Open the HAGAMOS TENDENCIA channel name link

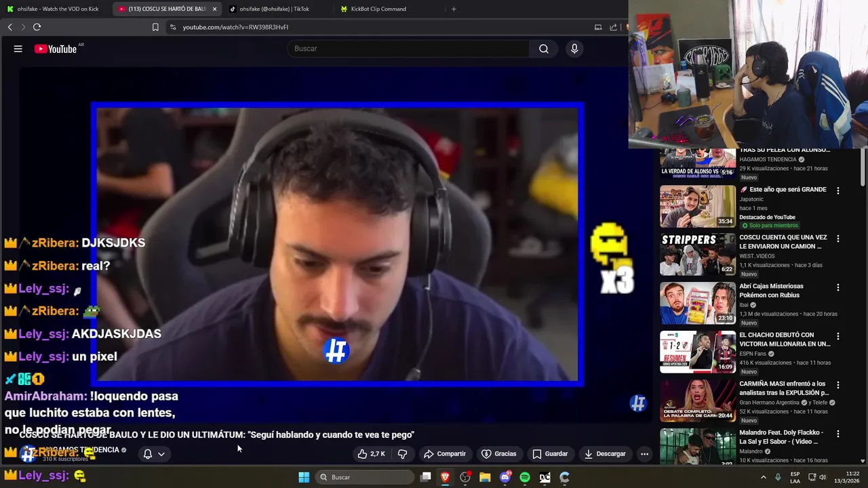pos(83,449)
